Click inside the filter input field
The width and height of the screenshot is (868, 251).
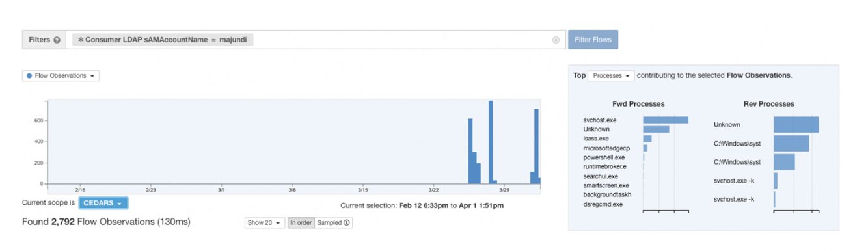403,40
